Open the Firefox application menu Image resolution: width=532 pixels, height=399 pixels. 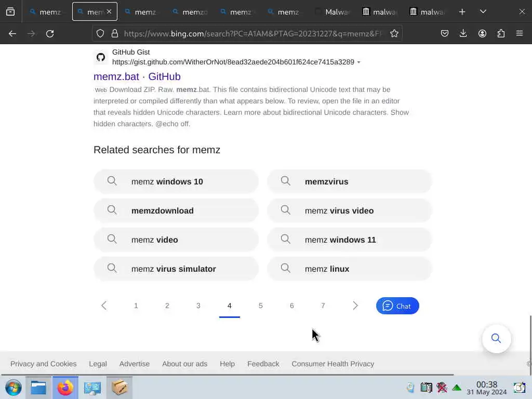520,34
